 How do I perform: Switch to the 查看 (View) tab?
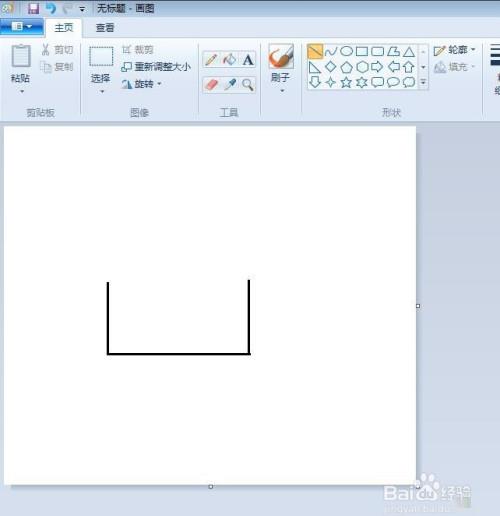tap(105, 28)
